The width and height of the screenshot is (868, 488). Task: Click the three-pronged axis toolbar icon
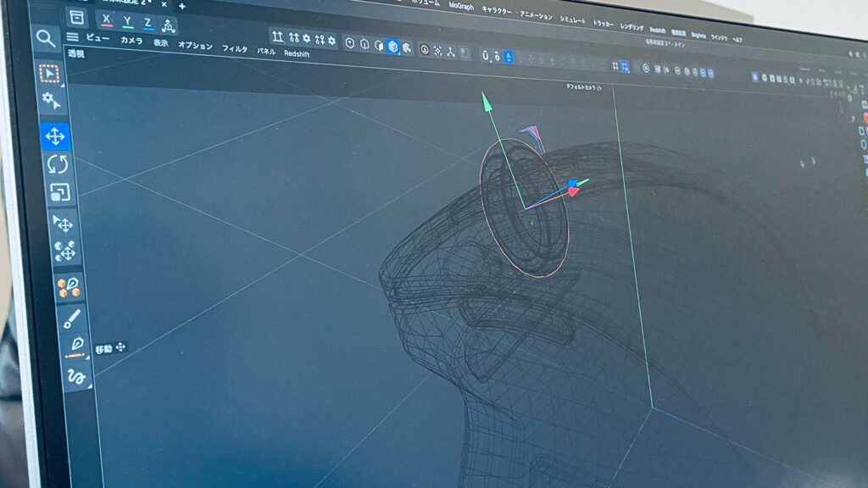click(x=451, y=52)
